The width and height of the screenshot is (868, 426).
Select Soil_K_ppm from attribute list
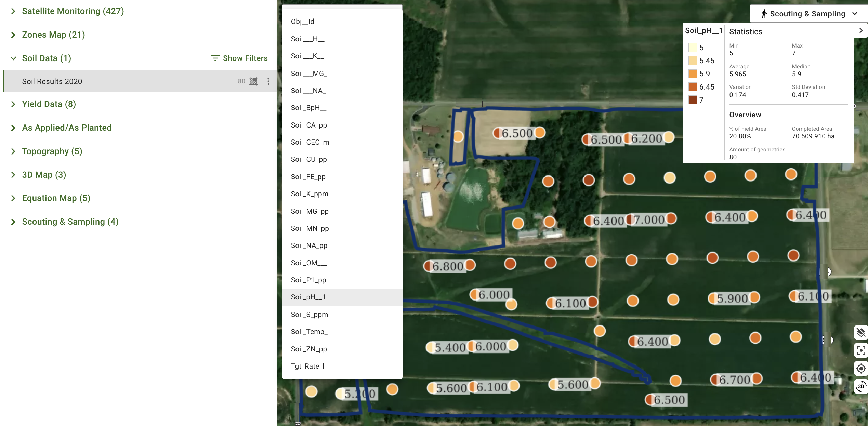310,194
